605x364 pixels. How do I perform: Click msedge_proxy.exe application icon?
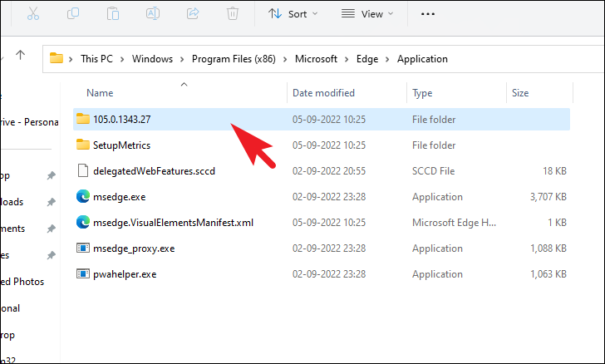click(82, 248)
